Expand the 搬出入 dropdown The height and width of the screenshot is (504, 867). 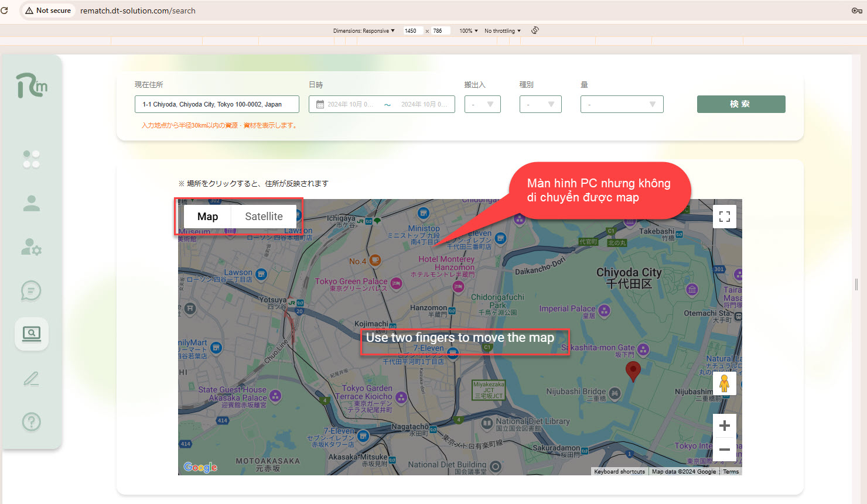click(483, 104)
